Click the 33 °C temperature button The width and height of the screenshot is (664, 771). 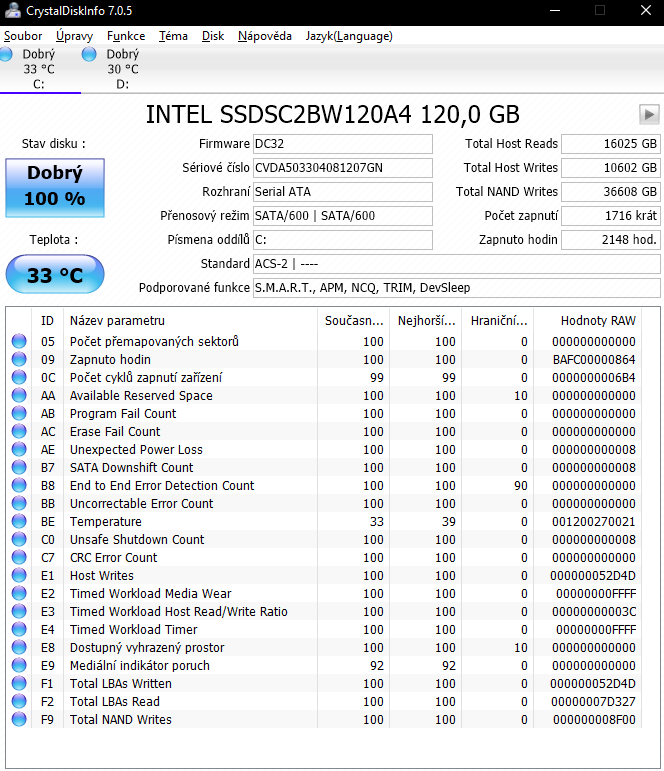(55, 275)
